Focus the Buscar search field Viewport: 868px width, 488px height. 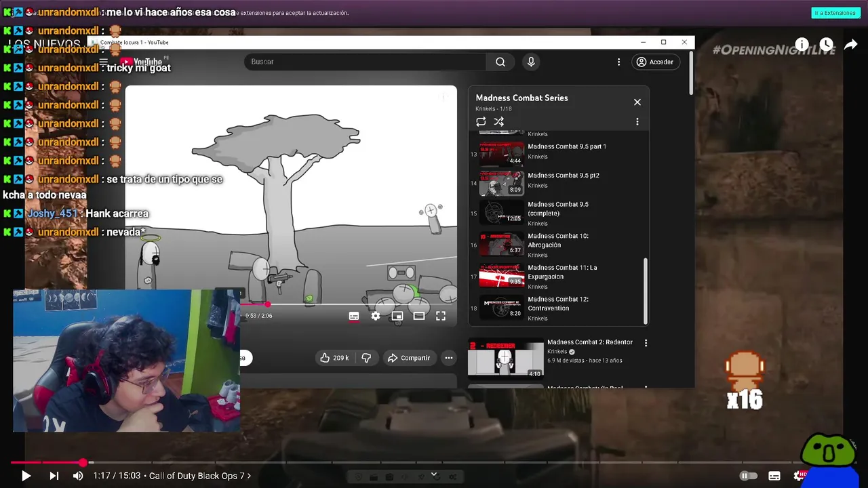pos(365,62)
